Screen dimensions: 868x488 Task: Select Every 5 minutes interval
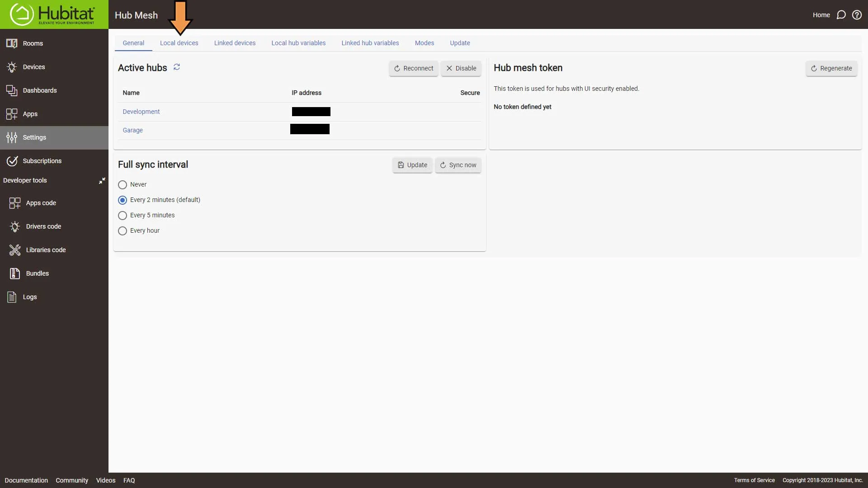pyautogui.click(x=122, y=215)
